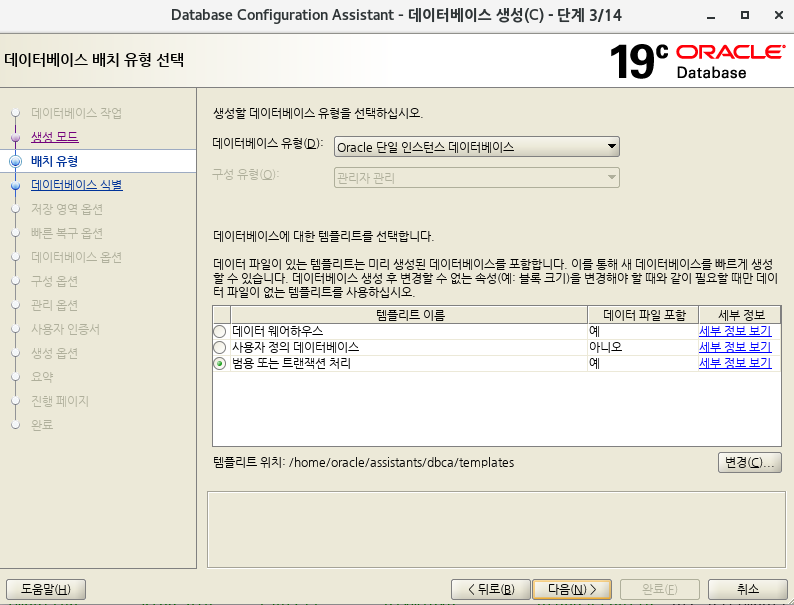Screen dimensions: 794x605
Task: Proceed with the 다음(N) button
Action: point(572,589)
